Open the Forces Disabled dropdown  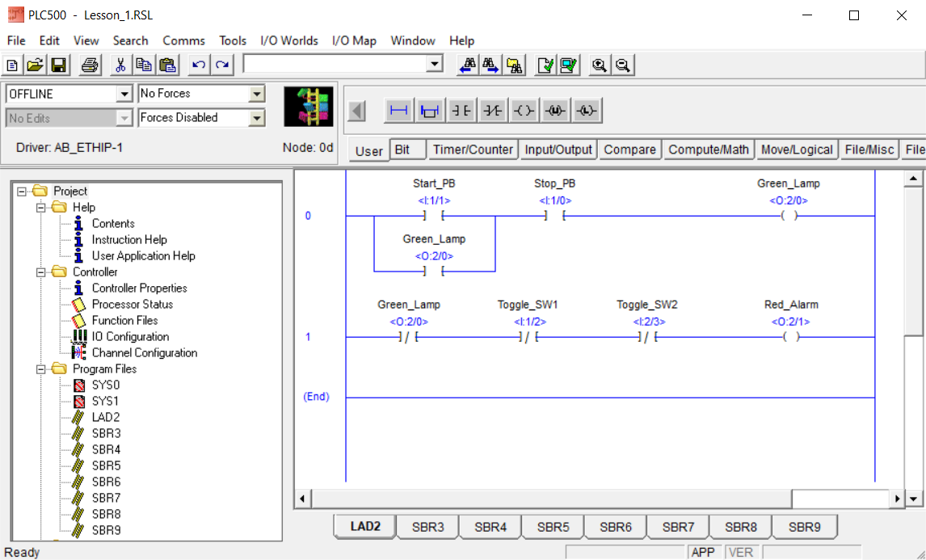(x=257, y=118)
